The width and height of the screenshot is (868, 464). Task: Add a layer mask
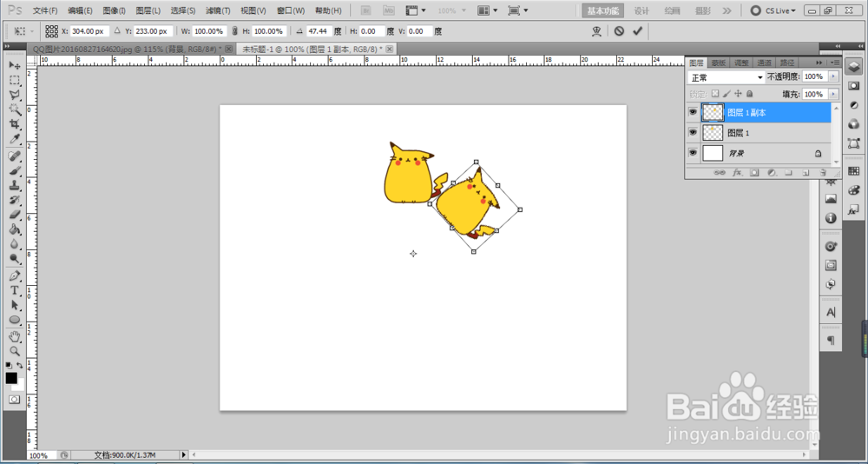[x=754, y=173]
